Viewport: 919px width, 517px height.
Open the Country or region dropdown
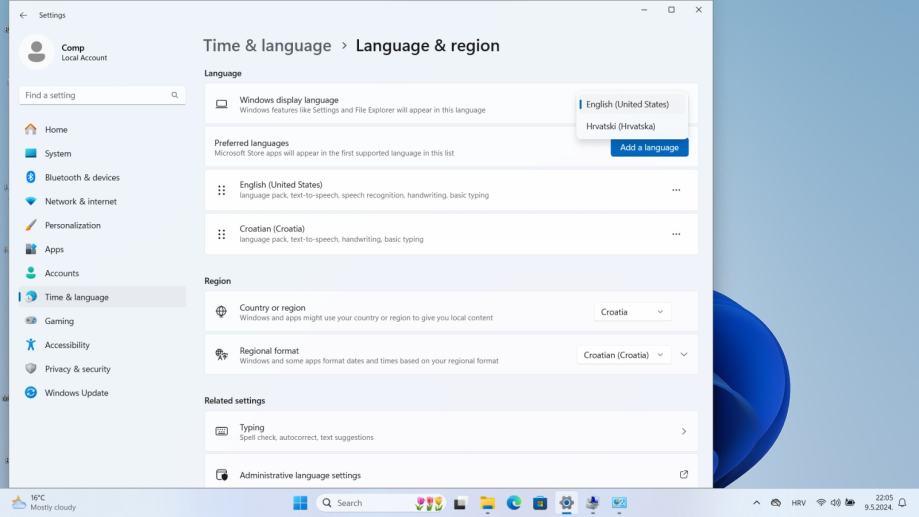pyautogui.click(x=632, y=312)
